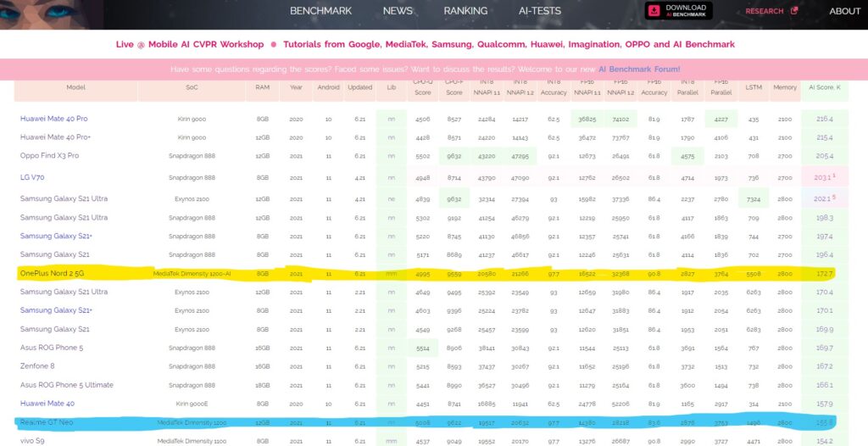The width and height of the screenshot is (868, 446).
Task: Go to the NEWS page
Action: (398, 11)
